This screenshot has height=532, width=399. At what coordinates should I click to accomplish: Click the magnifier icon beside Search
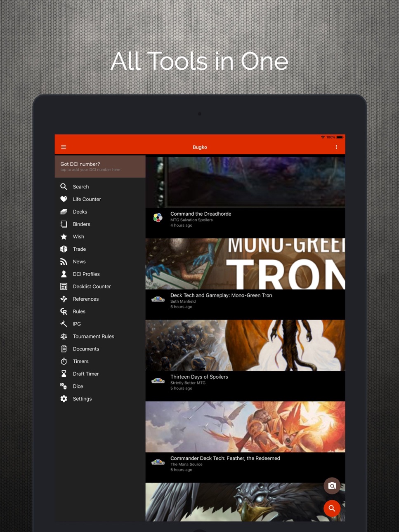(64, 186)
